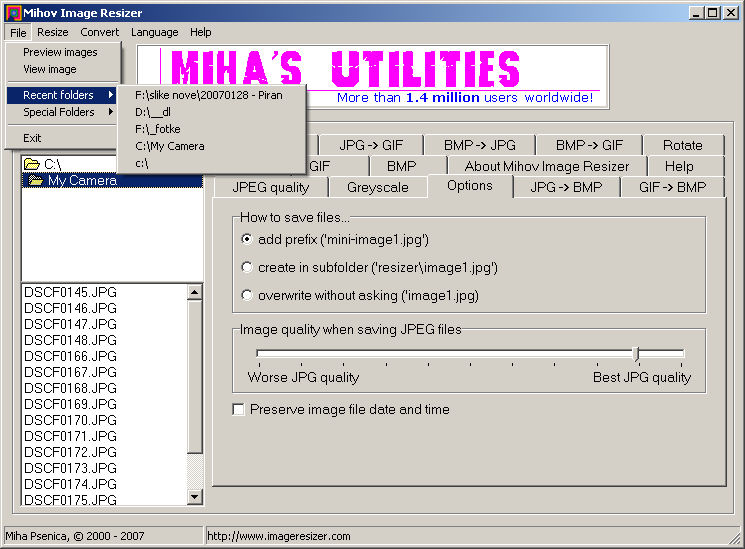
Task: Click the My Camera folder icon
Action: click(37, 181)
